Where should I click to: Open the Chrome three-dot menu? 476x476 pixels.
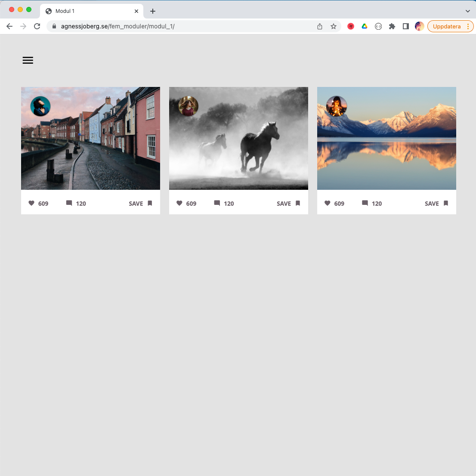tap(468, 26)
